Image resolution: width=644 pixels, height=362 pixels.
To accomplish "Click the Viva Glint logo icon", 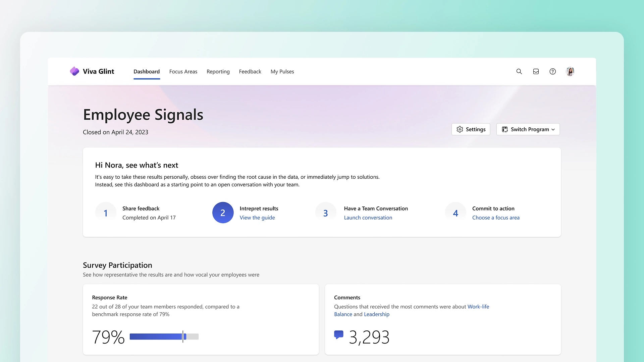I will pyautogui.click(x=74, y=71).
